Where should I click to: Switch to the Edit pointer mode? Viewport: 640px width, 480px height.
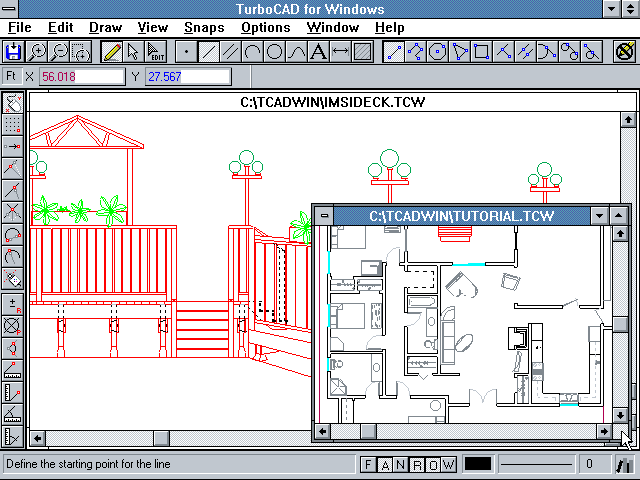[156, 52]
